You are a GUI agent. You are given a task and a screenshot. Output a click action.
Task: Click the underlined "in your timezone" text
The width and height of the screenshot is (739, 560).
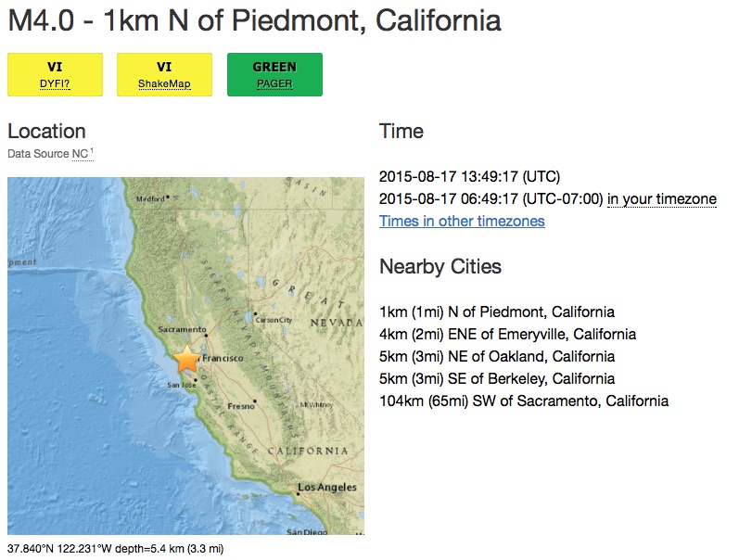point(662,198)
